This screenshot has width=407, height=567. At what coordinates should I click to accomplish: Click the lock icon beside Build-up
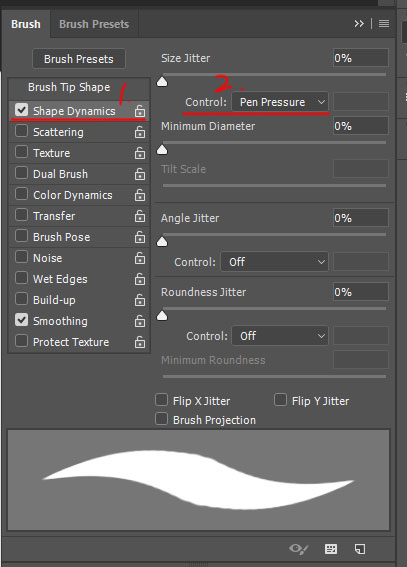[140, 300]
